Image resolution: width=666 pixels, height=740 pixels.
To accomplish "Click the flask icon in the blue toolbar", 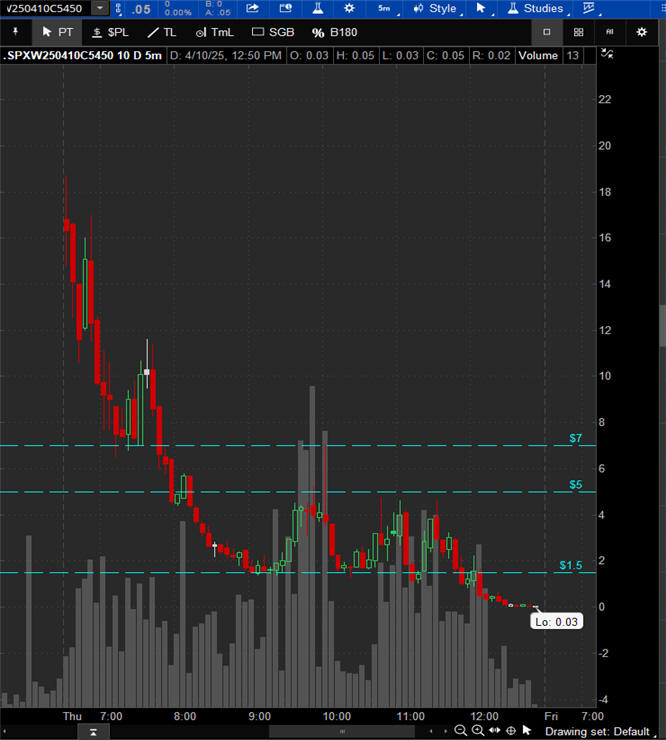I will 318,8.
